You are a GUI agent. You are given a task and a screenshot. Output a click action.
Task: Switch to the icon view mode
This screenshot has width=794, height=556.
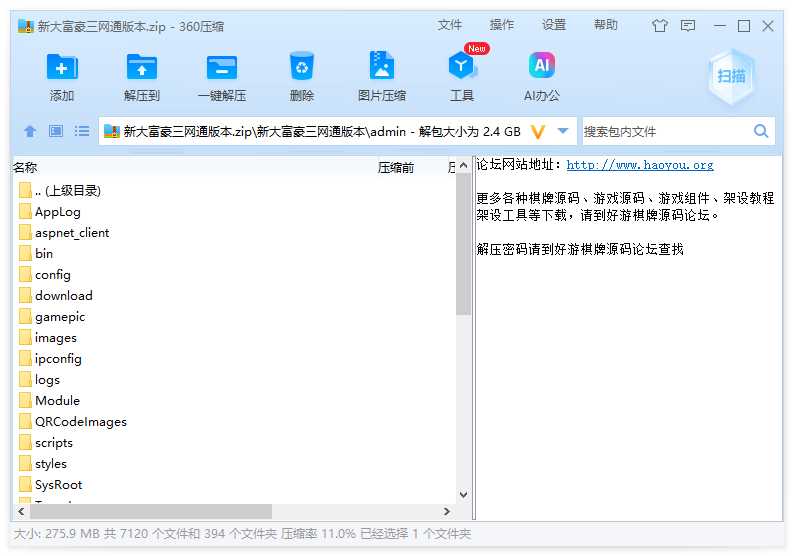[x=56, y=132]
